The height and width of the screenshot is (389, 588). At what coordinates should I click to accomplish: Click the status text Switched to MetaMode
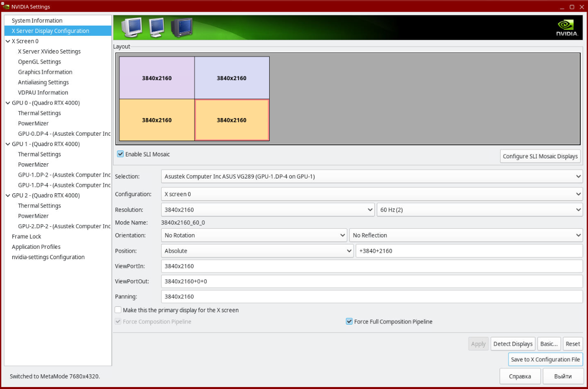(x=55, y=376)
